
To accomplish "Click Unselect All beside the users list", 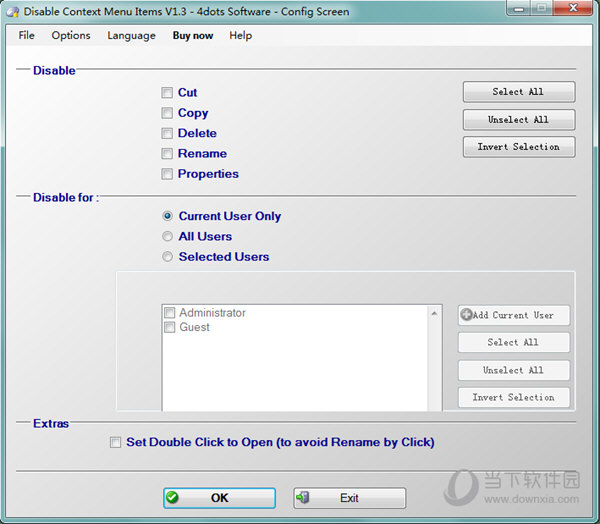I will pyautogui.click(x=514, y=370).
